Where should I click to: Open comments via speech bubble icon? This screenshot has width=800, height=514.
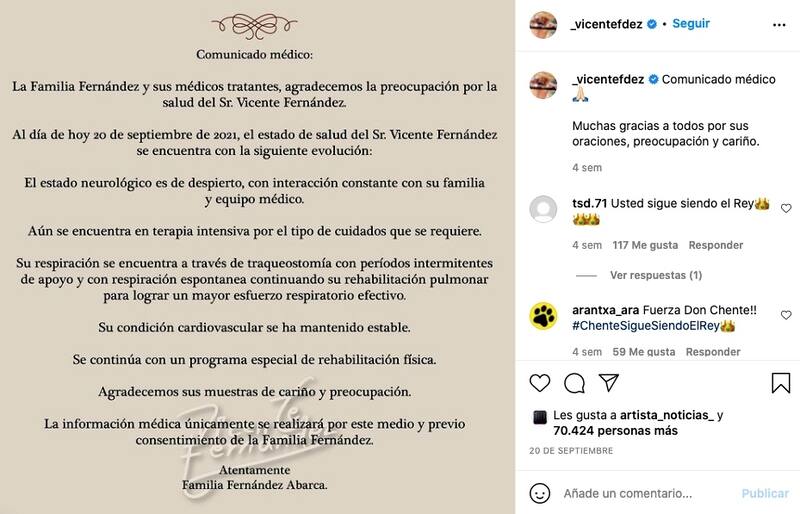pyautogui.click(x=574, y=383)
